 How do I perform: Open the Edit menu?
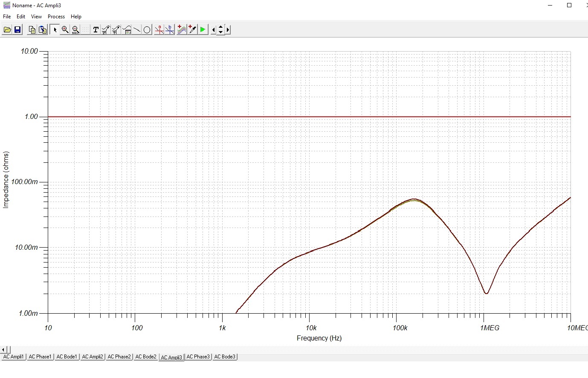[21, 17]
